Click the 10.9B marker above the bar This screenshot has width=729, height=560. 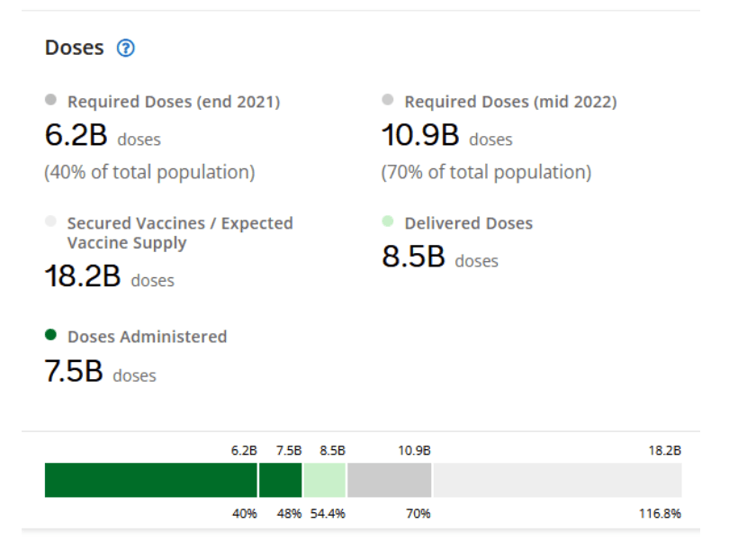(x=415, y=450)
